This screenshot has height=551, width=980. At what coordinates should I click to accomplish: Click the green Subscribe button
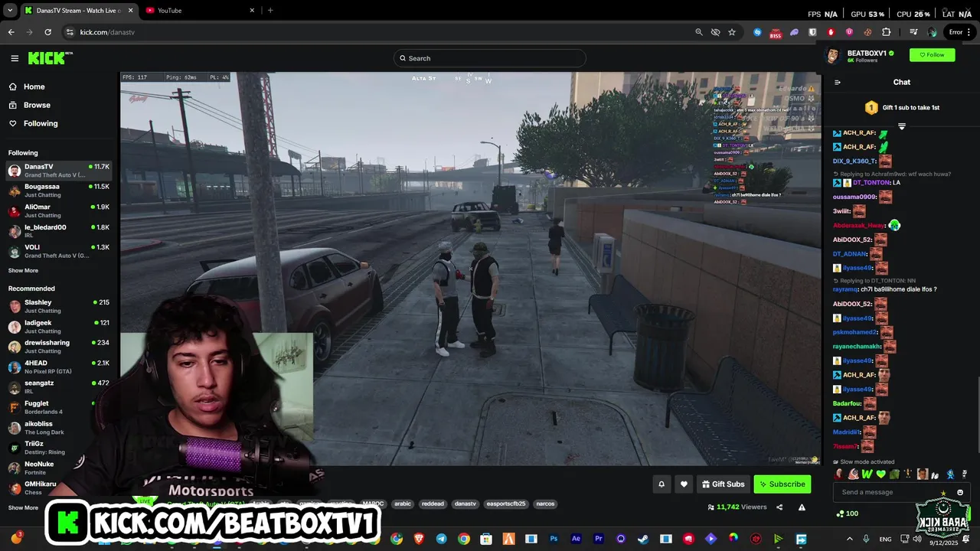pos(782,484)
